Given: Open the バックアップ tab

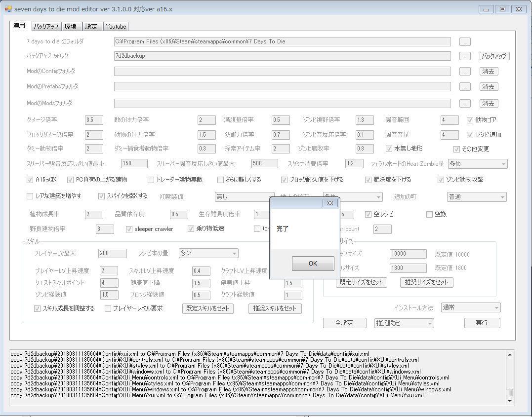Looking at the screenshot, I should [x=46, y=27].
